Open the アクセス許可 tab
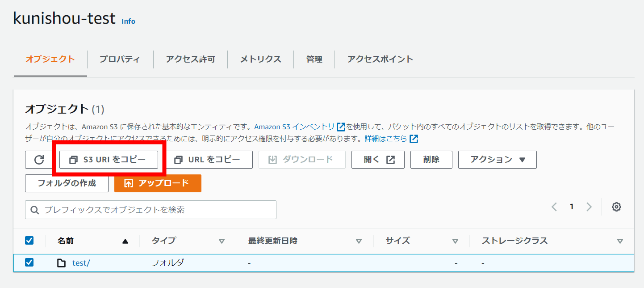The height and width of the screenshot is (288, 644). 190,59
